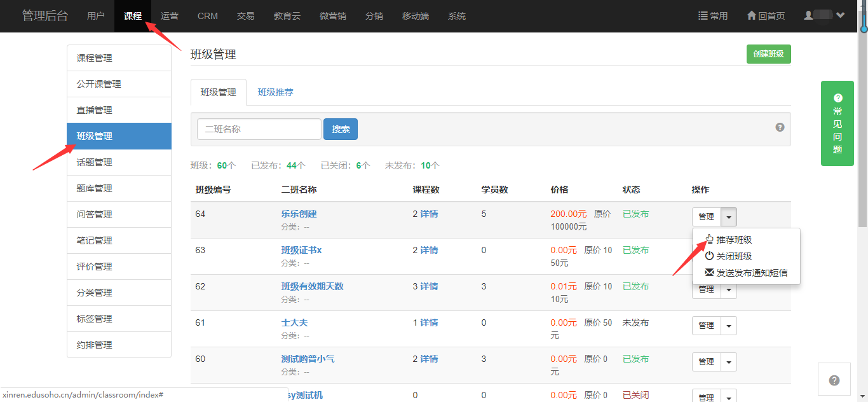Image resolution: width=868 pixels, height=402 pixels.
Task: Click the help question icon in search bar
Action: (x=780, y=127)
